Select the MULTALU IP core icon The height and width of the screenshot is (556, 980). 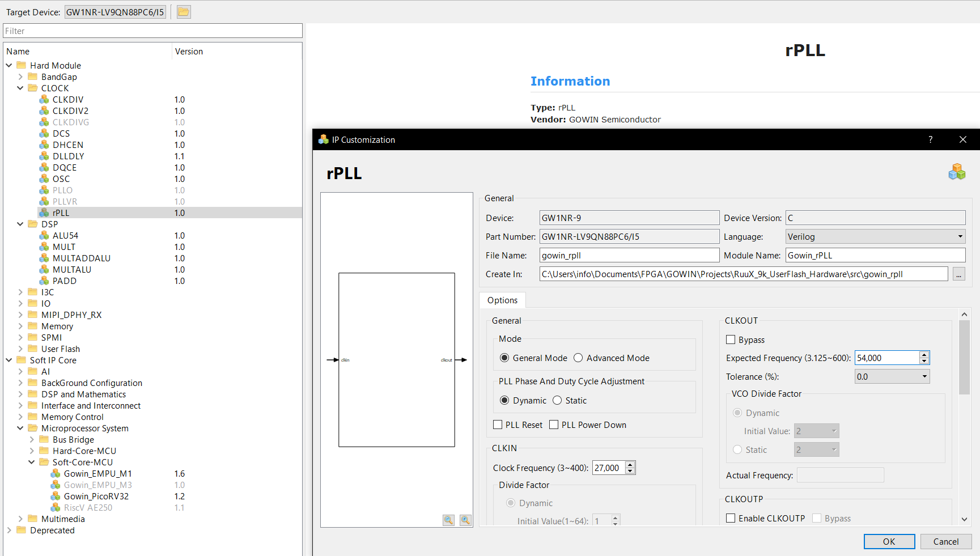coord(44,269)
